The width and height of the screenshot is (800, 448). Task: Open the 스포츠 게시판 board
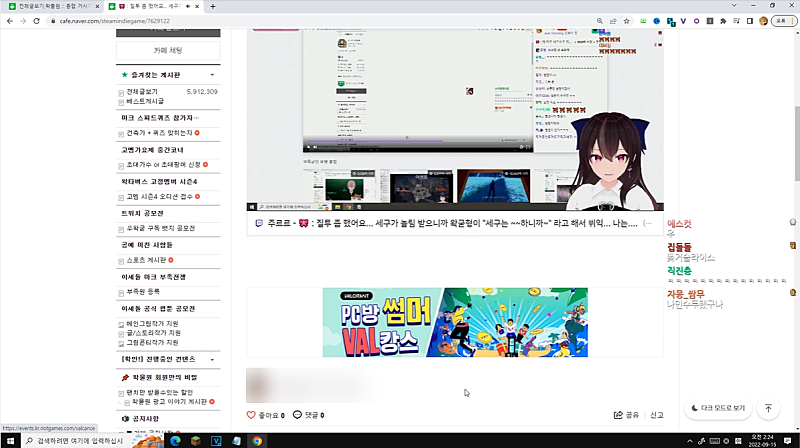(x=146, y=260)
